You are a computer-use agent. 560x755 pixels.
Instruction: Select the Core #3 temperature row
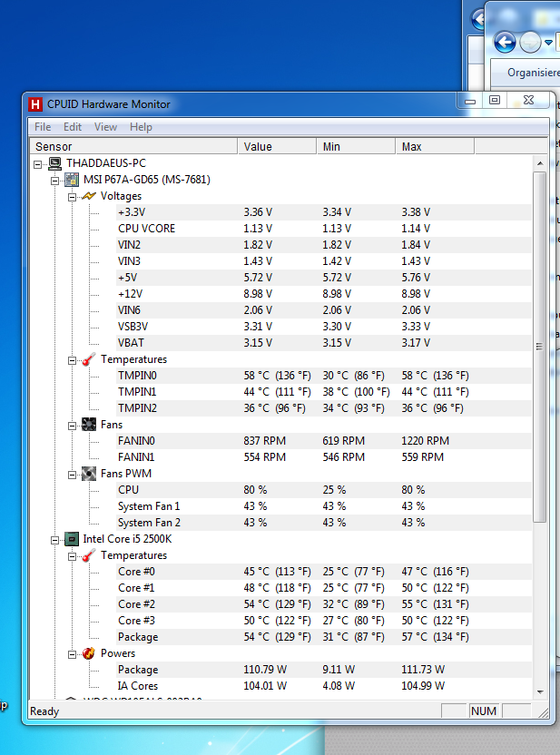tap(325, 621)
